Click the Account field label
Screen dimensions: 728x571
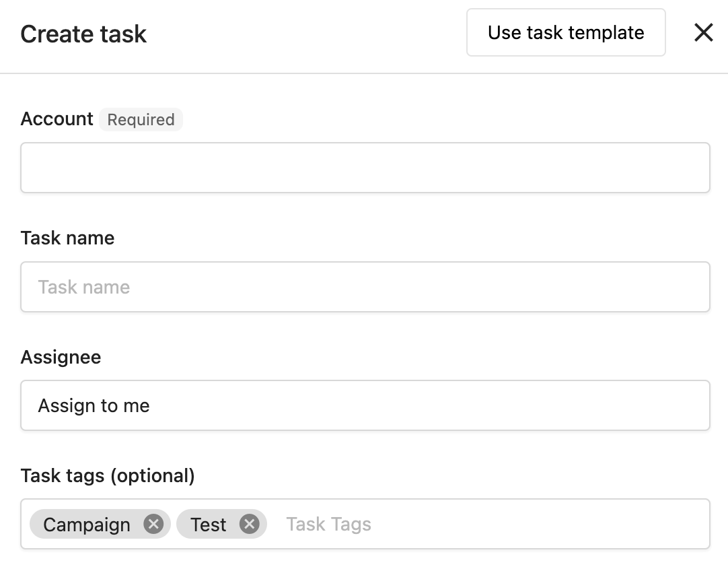click(57, 119)
